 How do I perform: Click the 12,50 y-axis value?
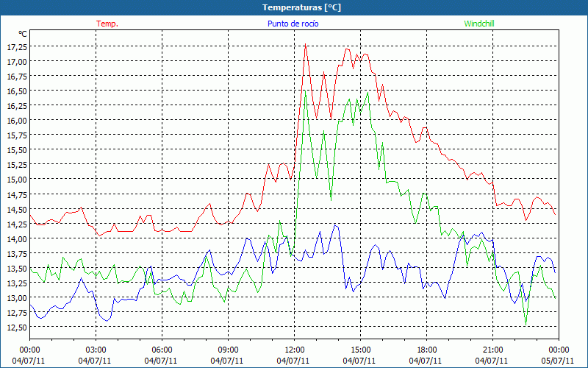17,327
